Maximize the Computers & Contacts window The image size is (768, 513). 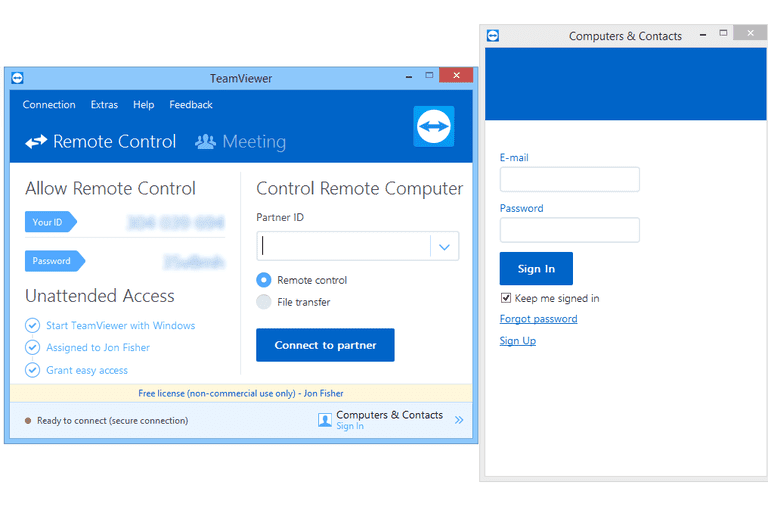(723, 33)
